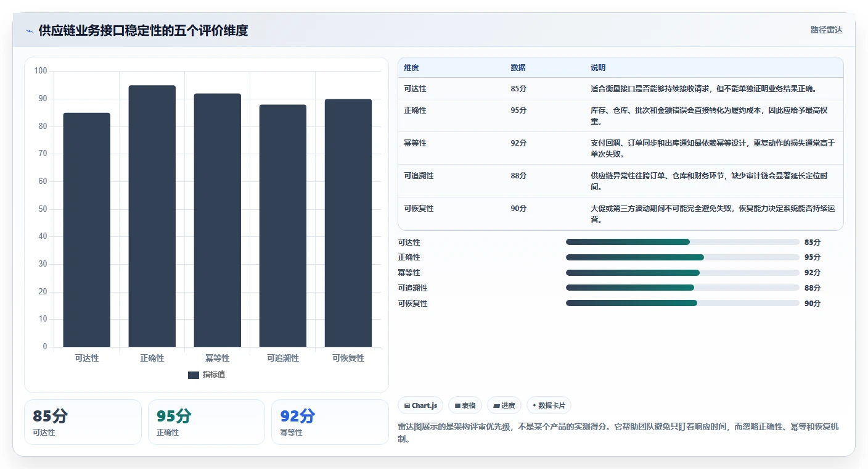Click the 可达性 progress bar
The width and height of the screenshot is (868, 469).
click(682, 242)
